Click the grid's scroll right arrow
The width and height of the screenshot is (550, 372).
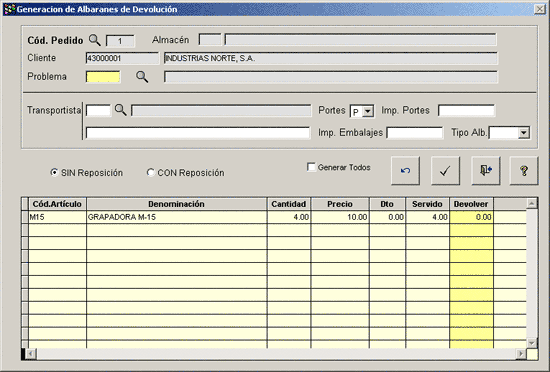pyautogui.click(x=521, y=354)
